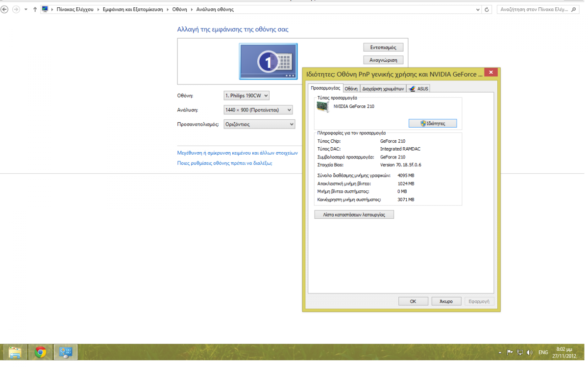Screen dimensions: 588x368
Task: Go up one level with Up arrow
Action: click(x=35, y=9)
